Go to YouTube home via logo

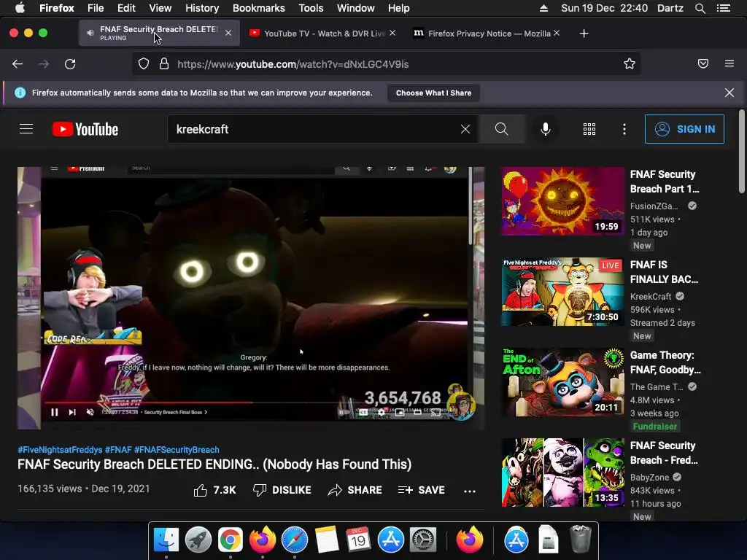click(x=85, y=129)
